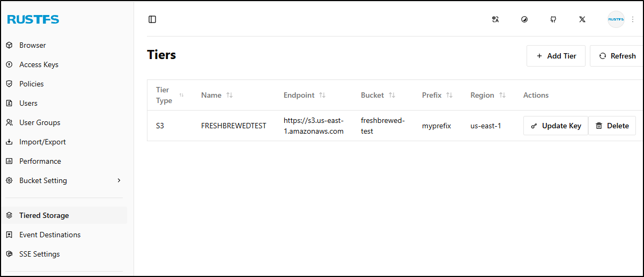Sort tiers by Name column
The image size is (644, 277).
tap(230, 95)
